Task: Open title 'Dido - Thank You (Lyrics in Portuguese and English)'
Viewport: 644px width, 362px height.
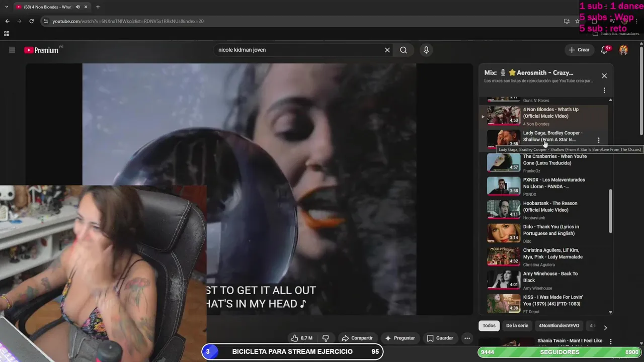Action: tap(551, 230)
